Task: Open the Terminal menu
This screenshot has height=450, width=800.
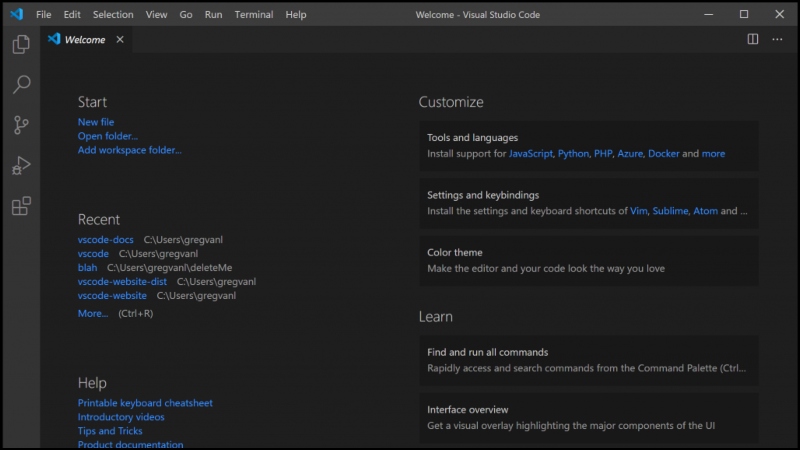Action: click(254, 14)
